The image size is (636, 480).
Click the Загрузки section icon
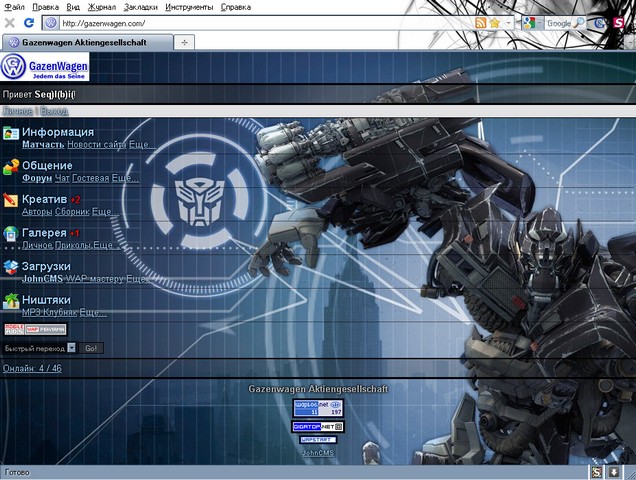[x=11, y=267]
